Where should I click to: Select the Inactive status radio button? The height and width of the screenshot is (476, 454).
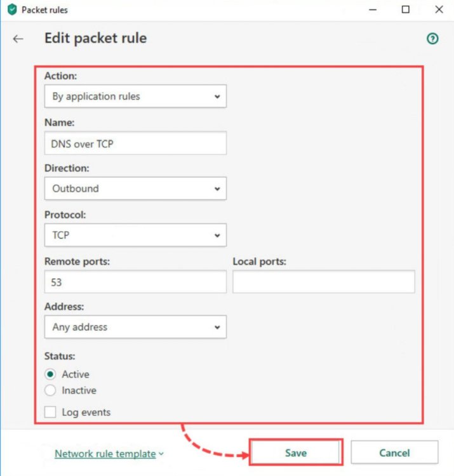[51, 390]
